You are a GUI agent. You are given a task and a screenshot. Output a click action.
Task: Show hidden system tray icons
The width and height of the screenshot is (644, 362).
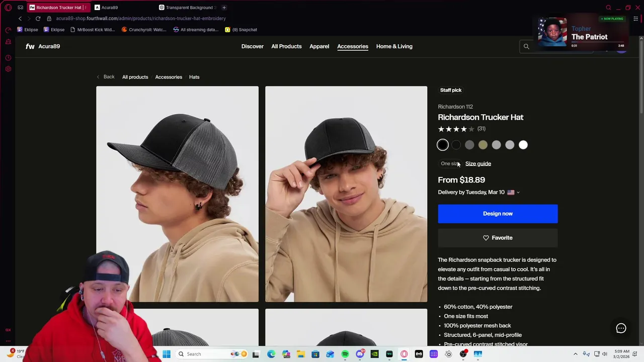(x=576, y=354)
